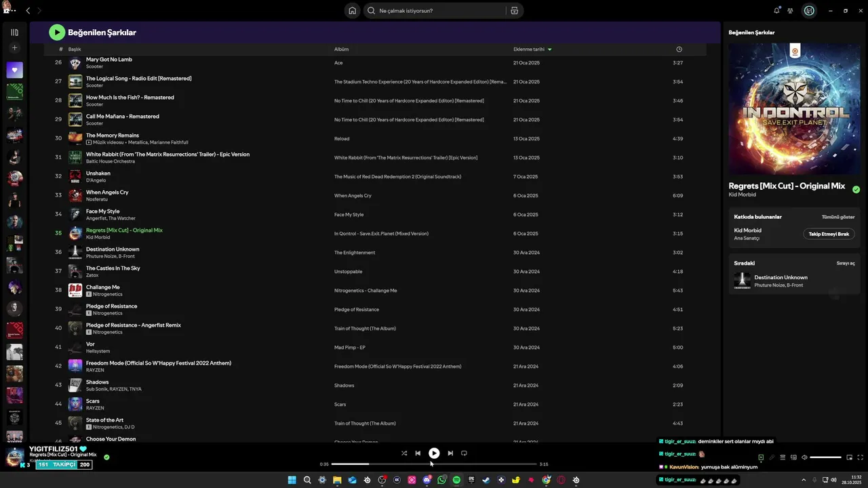Open Windows taskbar search
This screenshot has height=488, width=868.
[x=307, y=480]
